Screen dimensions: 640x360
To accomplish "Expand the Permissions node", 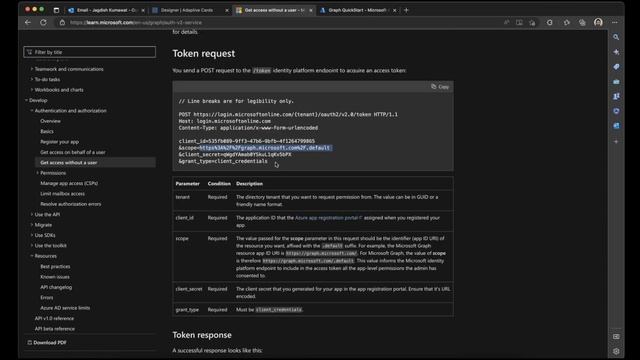I will (38, 173).
